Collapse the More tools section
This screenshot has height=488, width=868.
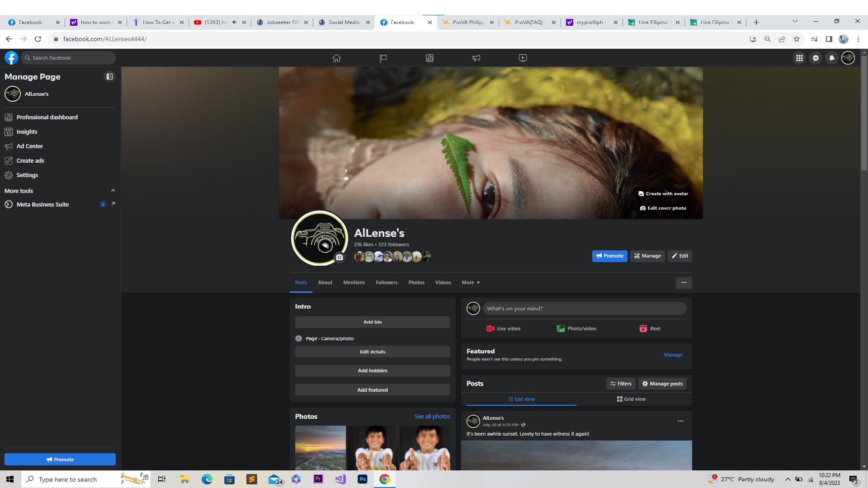click(x=113, y=191)
